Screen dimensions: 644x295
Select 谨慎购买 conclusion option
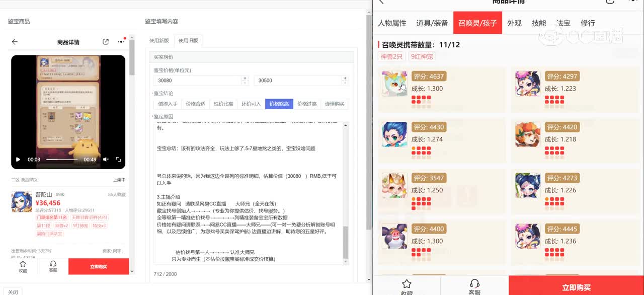tap(335, 104)
